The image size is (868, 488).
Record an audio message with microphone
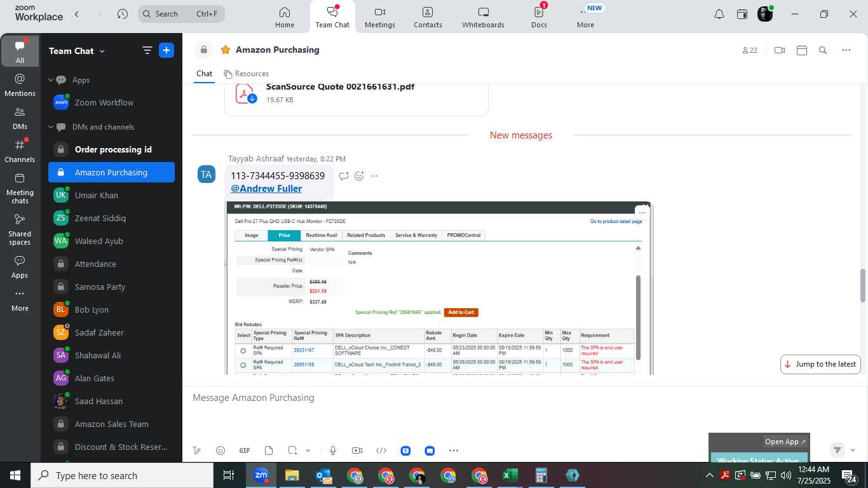tap(332, 451)
